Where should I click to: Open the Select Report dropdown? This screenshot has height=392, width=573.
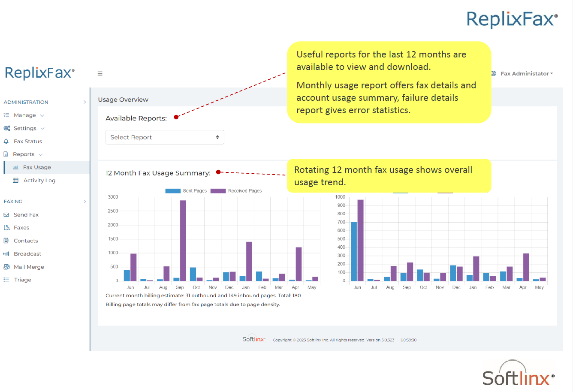165,137
